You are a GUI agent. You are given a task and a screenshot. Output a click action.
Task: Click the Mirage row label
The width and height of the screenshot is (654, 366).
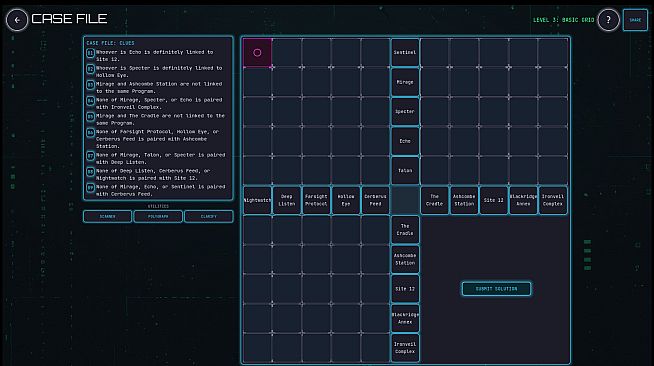(405, 82)
